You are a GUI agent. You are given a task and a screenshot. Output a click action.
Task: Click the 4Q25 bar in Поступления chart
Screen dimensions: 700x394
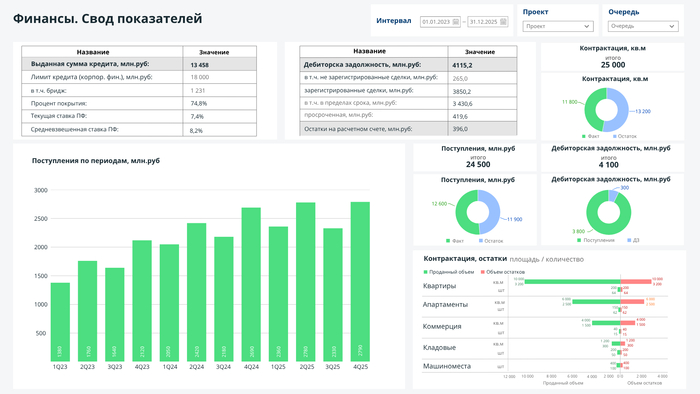point(360,282)
